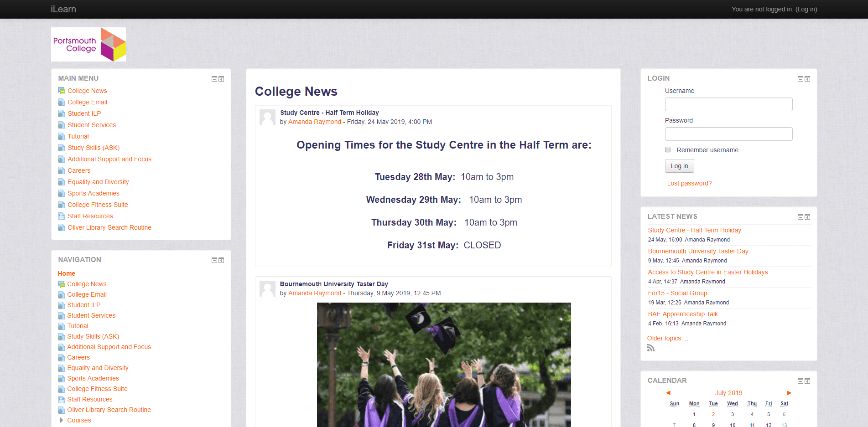Open Courses link in Navigation block
Viewport: 868px width, 427px height.
pyautogui.click(x=79, y=420)
